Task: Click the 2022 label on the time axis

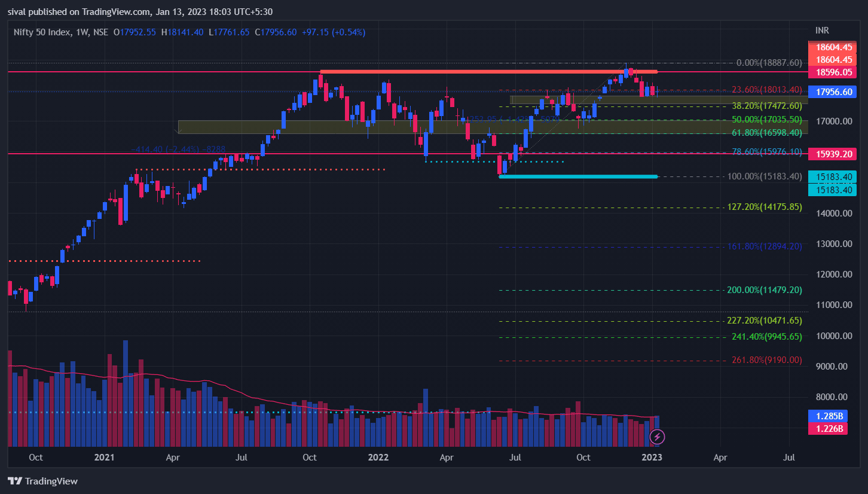Action: click(378, 458)
